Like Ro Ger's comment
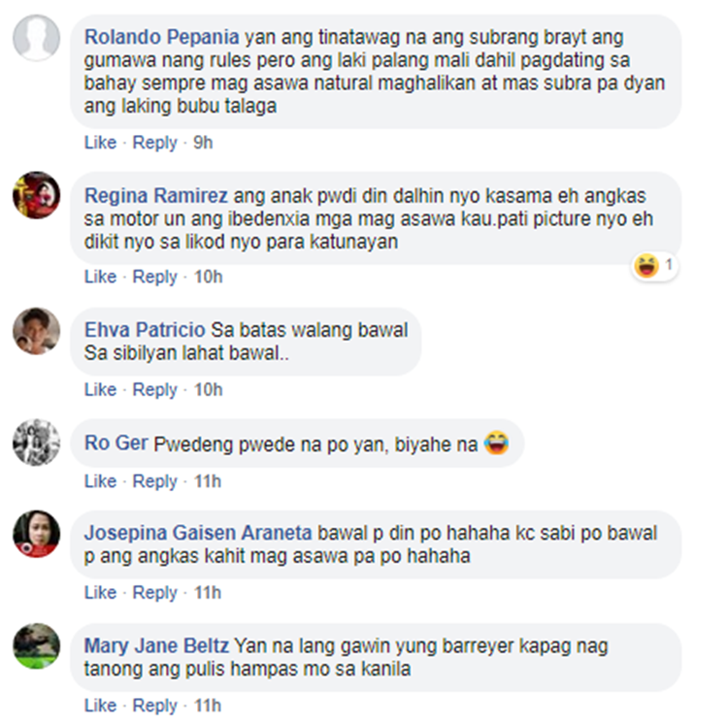The height and width of the screenshot is (725, 728). pyautogui.click(x=100, y=480)
